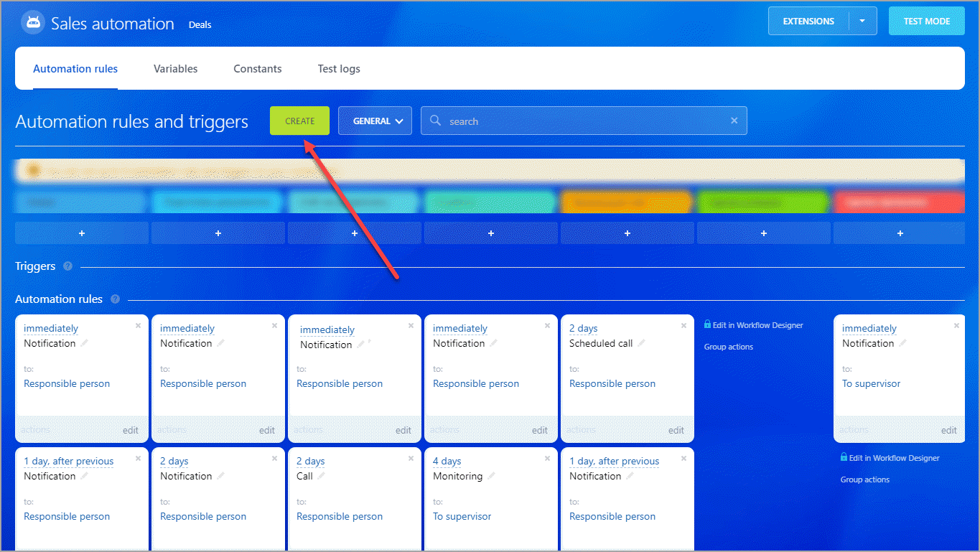Viewport: 980px width, 552px height.
Task: Click the Deals breadcrumb link
Action: coord(200,24)
